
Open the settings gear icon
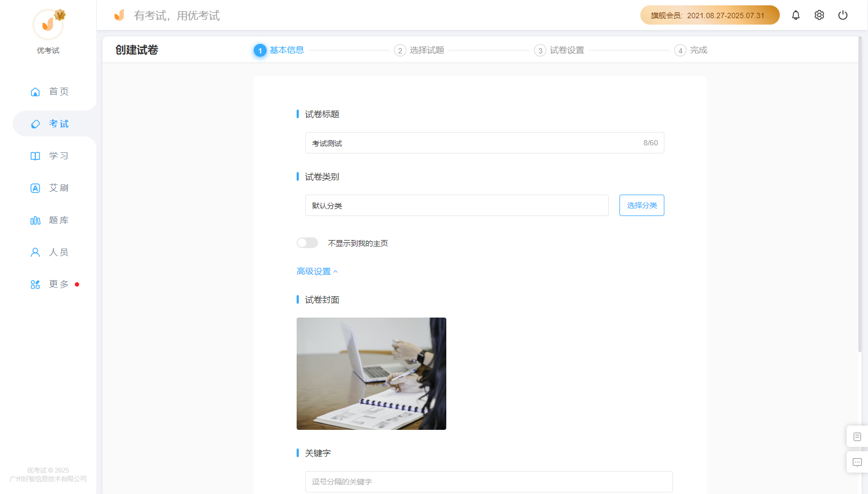819,15
